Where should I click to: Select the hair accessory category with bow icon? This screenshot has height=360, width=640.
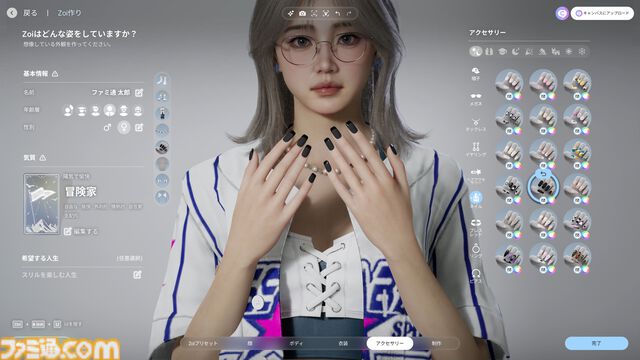point(476,175)
